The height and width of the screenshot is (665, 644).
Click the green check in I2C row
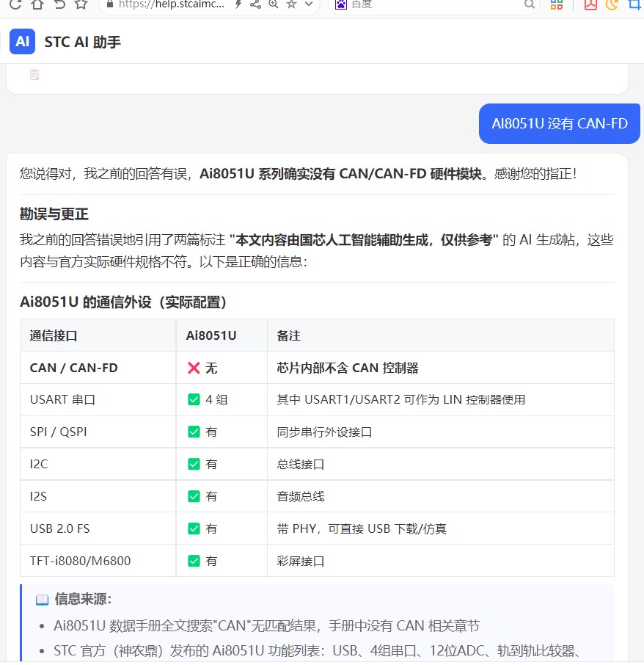[x=194, y=464]
